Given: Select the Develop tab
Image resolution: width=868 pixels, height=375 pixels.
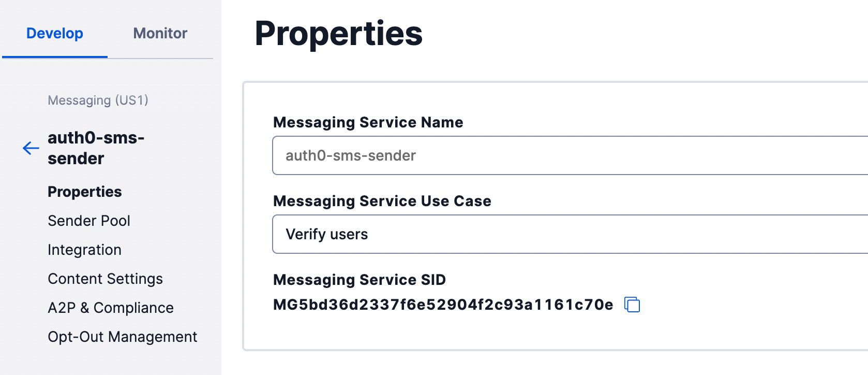Looking at the screenshot, I should tap(54, 33).
